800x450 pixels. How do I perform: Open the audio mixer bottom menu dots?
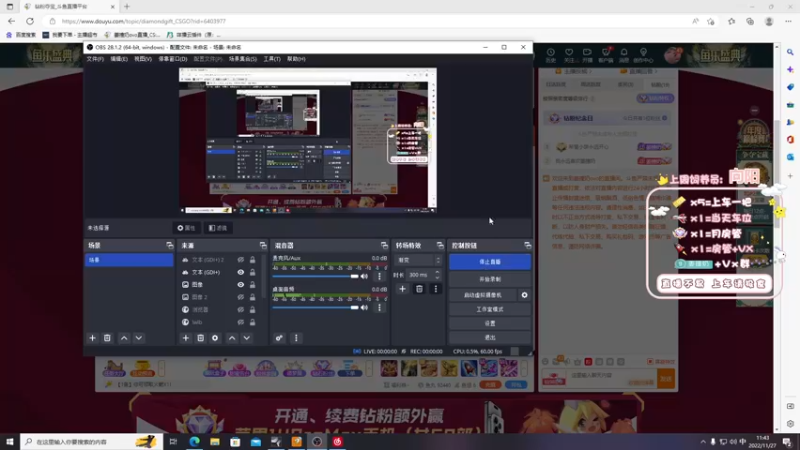(x=296, y=338)
